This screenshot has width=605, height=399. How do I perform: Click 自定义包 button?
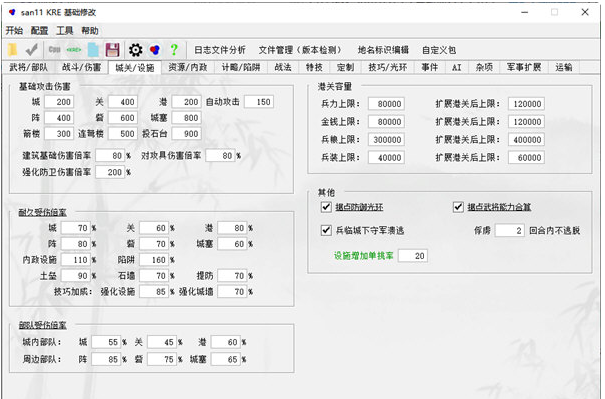pyautogui.click(x=439, y=50)
